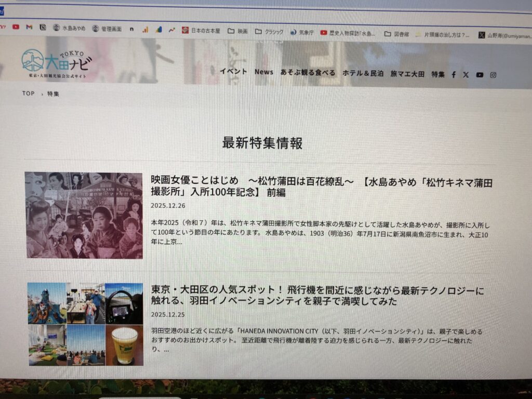Open the Instagram icon in site header

click(x=493, y=75)
